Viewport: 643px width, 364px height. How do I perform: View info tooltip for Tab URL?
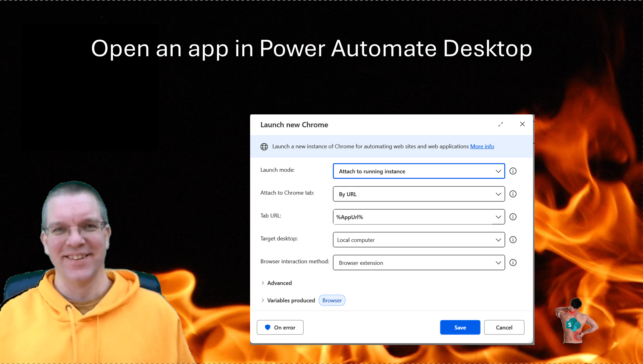click(513, 217)
